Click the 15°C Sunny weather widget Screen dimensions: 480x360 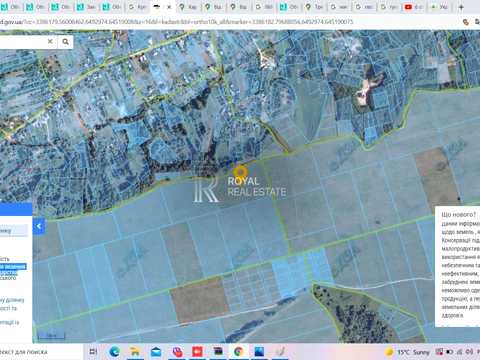tap(407, 352)
